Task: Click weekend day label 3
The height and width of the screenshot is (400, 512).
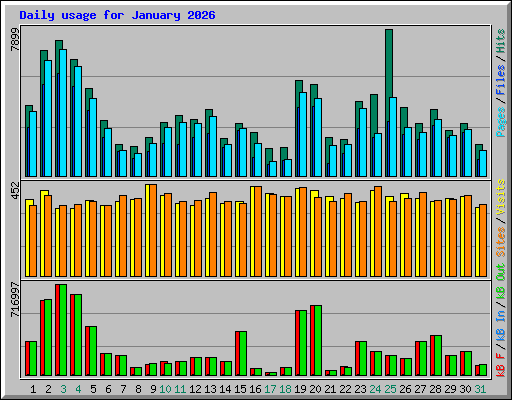Action: pyautogui.click(x=63, y=389)
